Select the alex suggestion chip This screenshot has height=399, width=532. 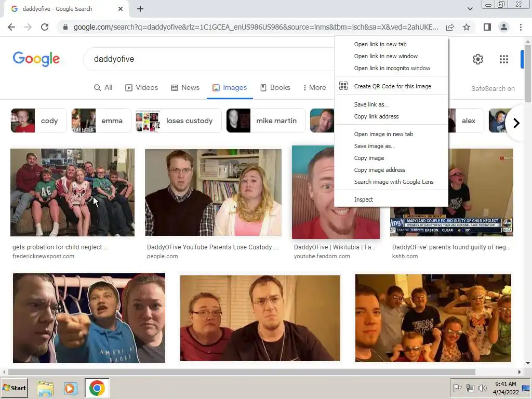point(467,121)
